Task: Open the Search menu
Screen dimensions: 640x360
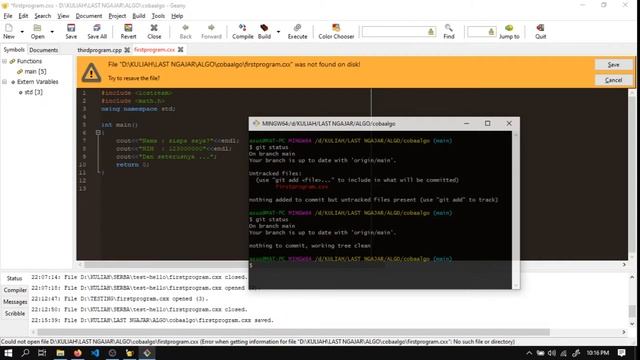Action: click(42, 16)
